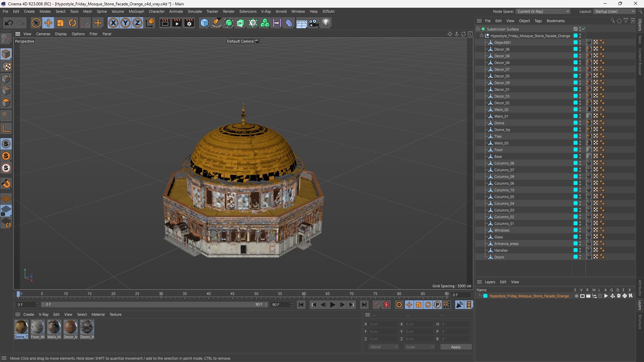Toggle X axis lock

click(x=113, y=23)
